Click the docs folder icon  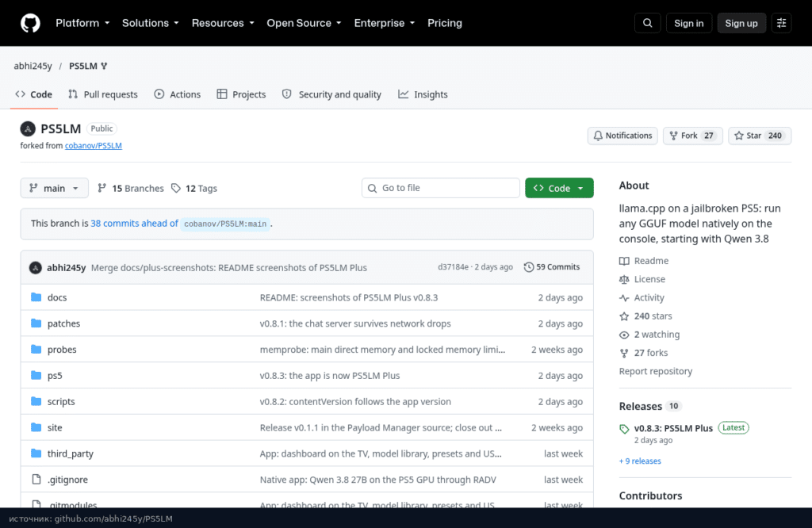36,297
